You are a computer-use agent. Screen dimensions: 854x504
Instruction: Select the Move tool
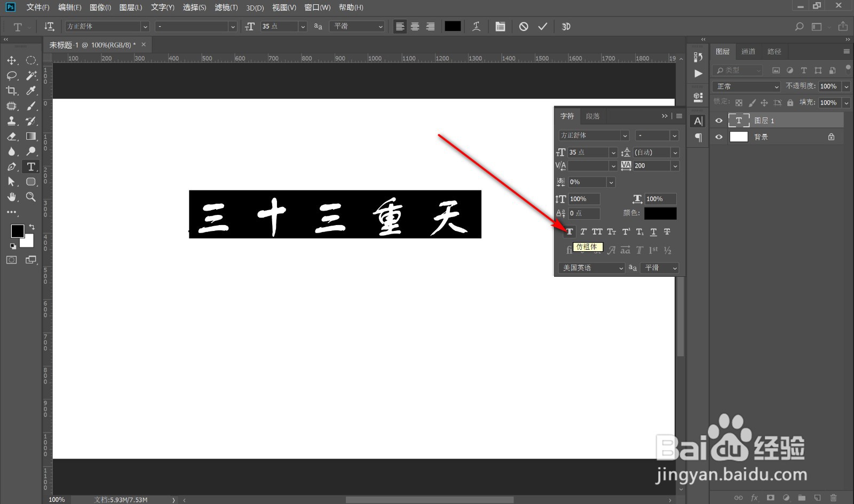click(12, 60)
